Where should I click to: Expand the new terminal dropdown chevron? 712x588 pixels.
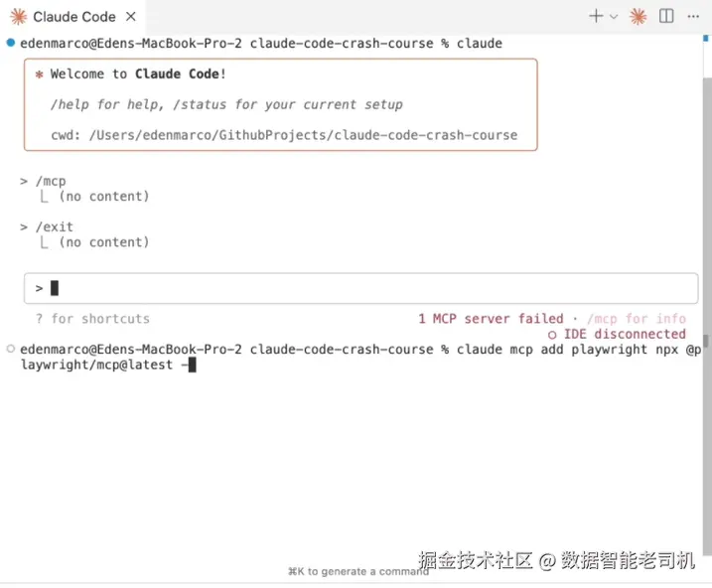(x=614, y=17)
